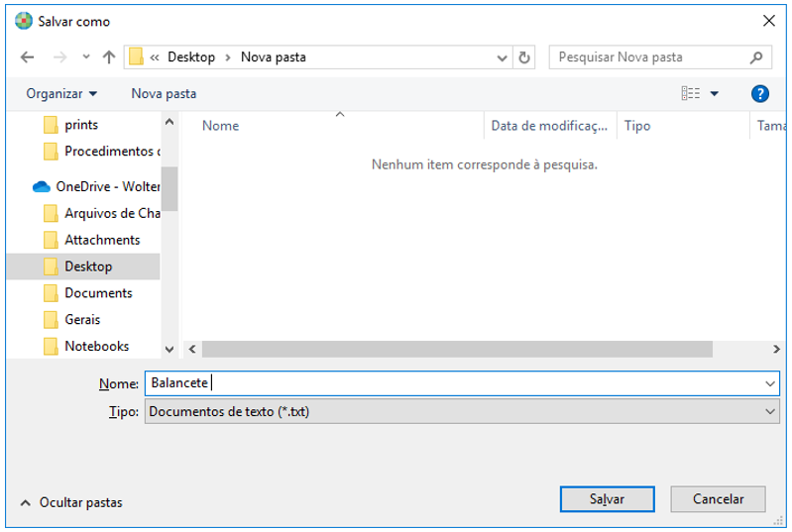
Task: Open the Tipo file type combo box
Action: [x=462, y=411]
